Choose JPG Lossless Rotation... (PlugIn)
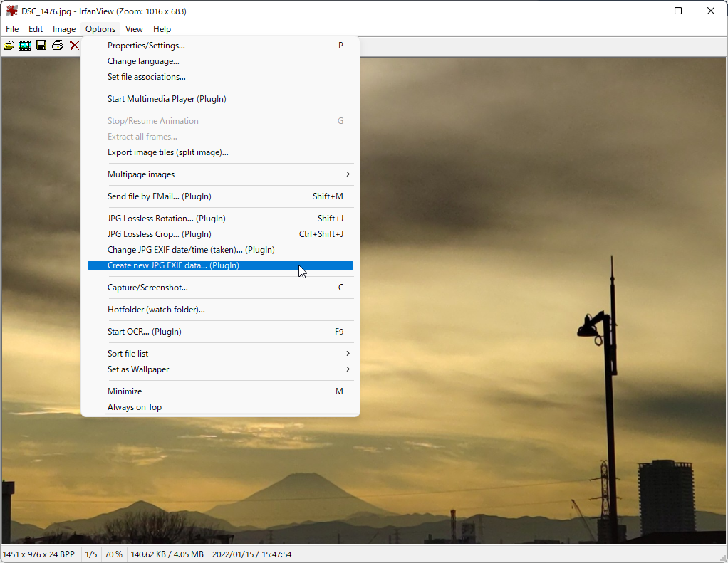The width and height of the screenshot is (728, 563). [x=221, y=219]
